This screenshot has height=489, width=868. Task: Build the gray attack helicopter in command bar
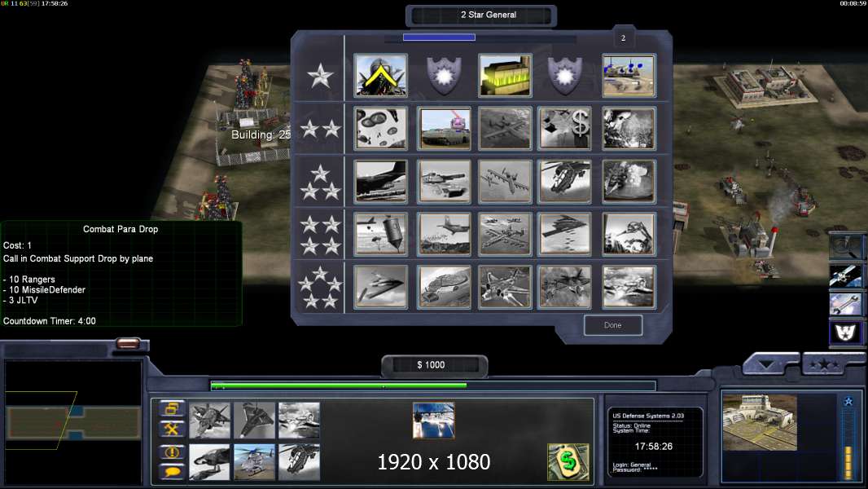299,462
